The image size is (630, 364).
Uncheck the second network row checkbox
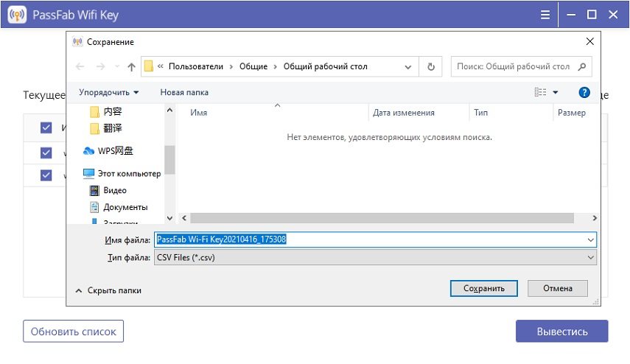[x=46, y=175]
